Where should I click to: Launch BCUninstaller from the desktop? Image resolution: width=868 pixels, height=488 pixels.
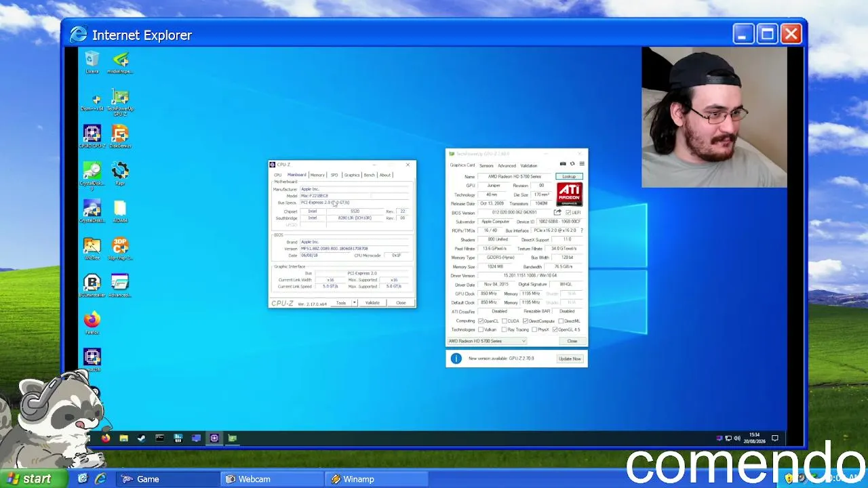(92, 285)
